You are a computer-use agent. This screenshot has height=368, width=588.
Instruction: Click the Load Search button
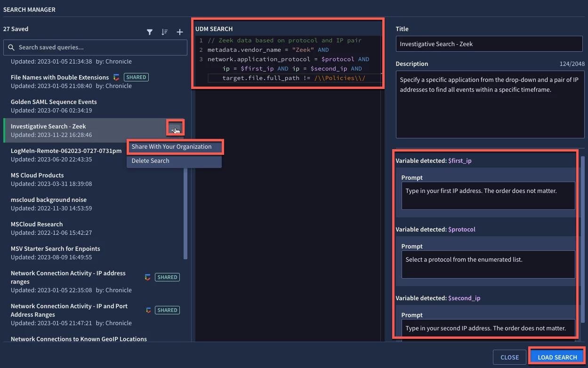557,357
